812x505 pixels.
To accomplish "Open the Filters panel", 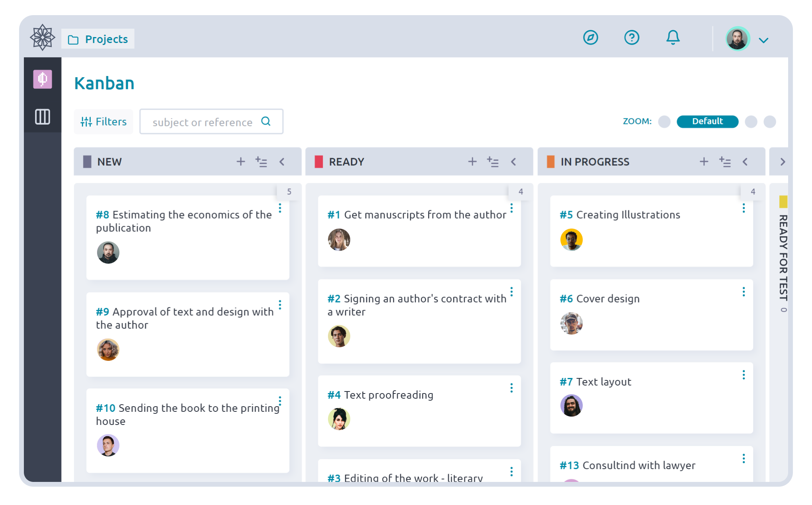I will 103,121.
